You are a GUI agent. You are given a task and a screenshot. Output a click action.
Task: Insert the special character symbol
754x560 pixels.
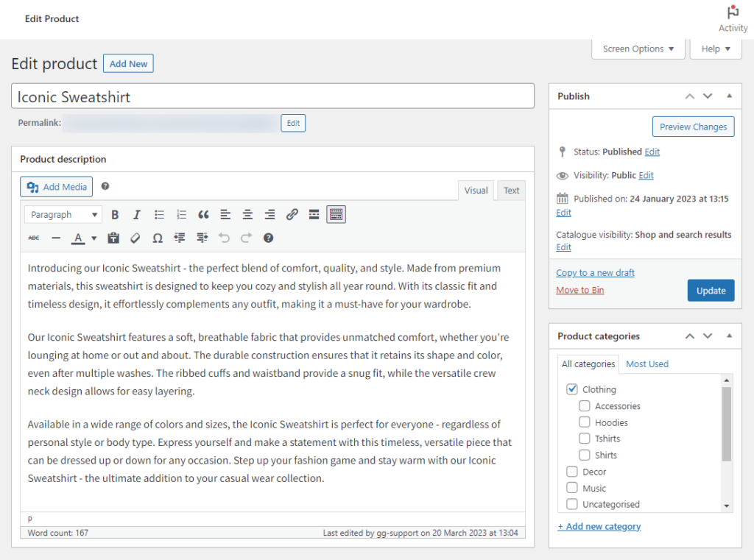(157, 238)
